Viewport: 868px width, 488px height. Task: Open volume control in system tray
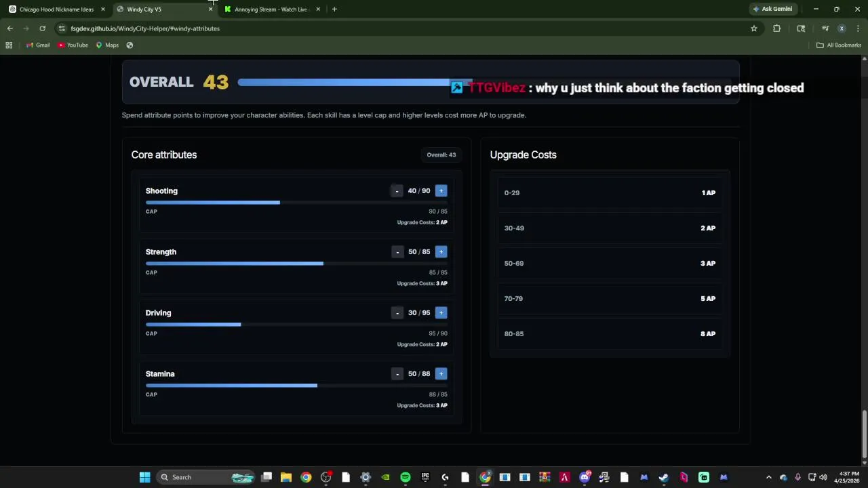[823, 477]
